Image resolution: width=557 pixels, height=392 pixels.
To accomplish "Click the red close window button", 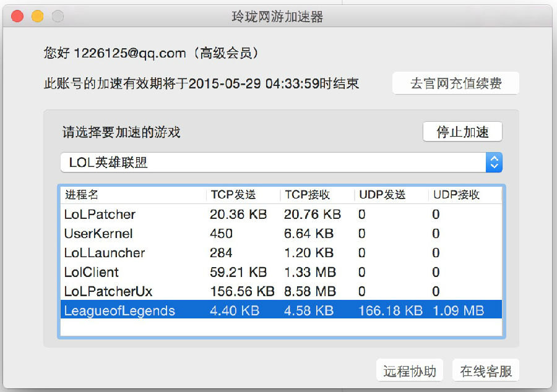I will click(x=17, y=17).
